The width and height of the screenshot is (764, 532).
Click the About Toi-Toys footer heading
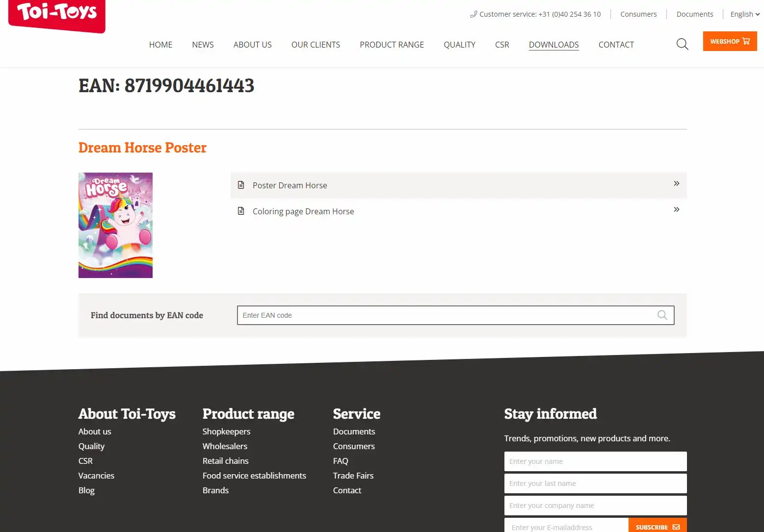127,414
